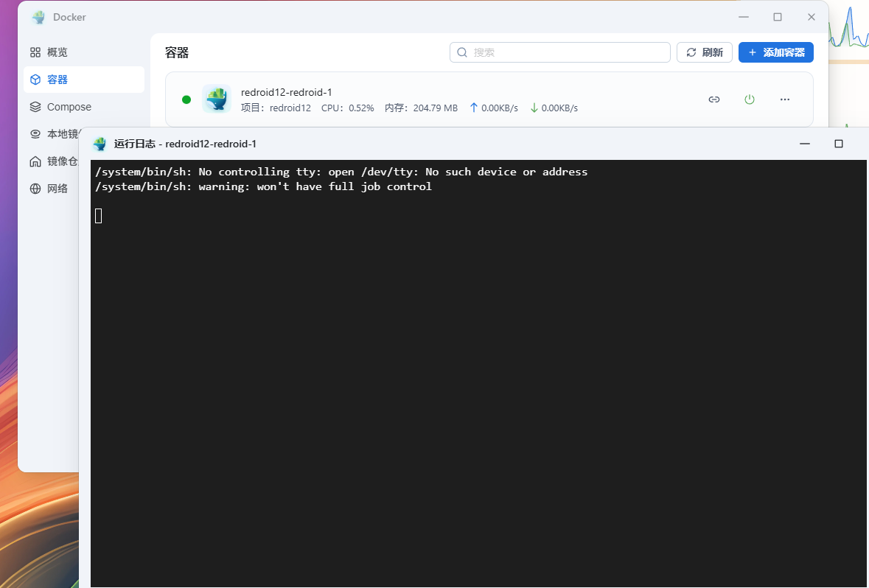Click the 内存: 204.79 MB memory text

tap(421, 108)
